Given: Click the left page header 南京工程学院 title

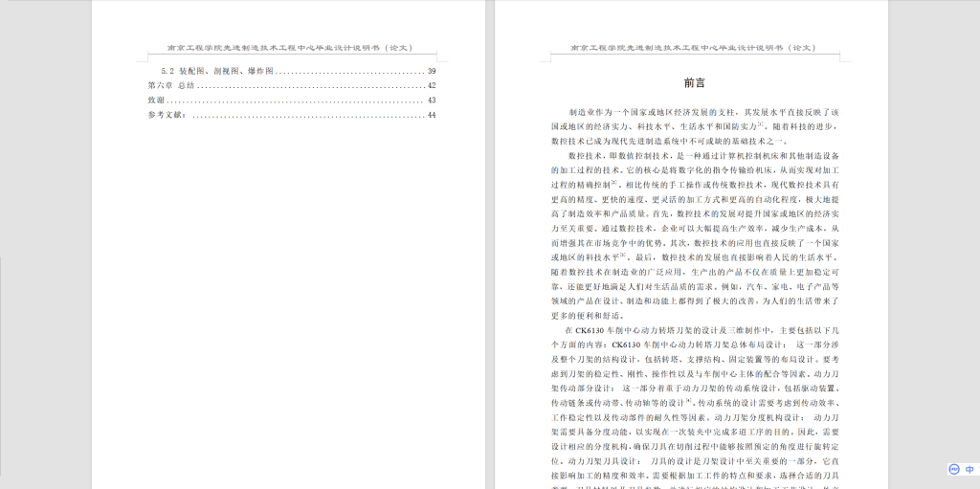Looking at the screenshot, I should click(292, 48).
